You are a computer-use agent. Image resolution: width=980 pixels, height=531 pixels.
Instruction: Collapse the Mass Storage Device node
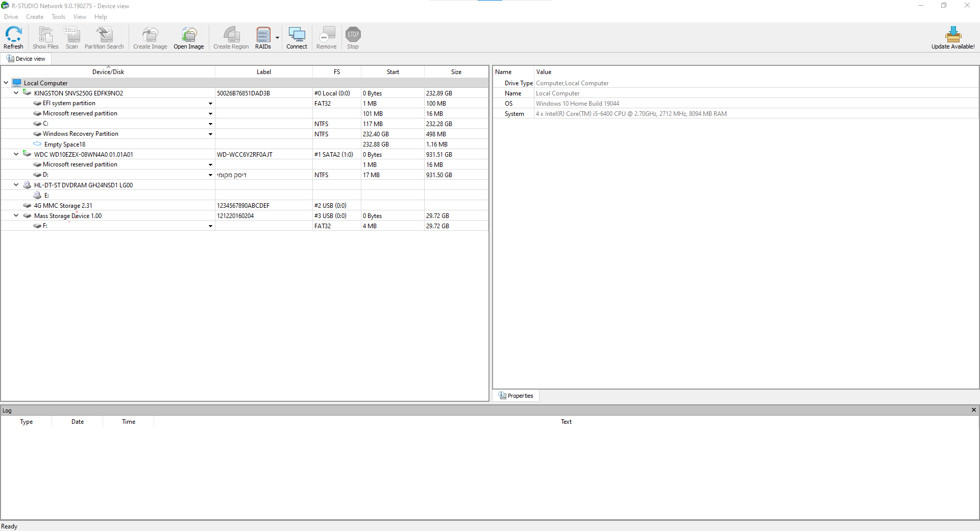pos(16,215)
